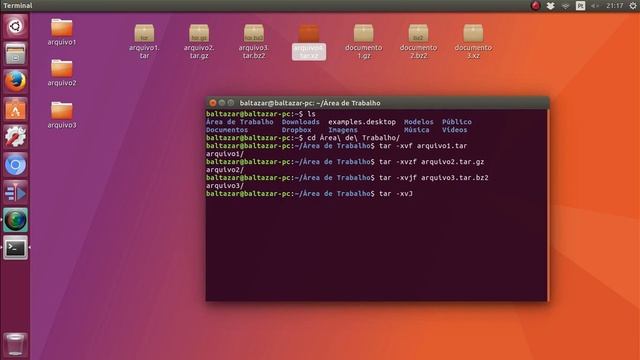Click 'arquivo1/' output line in terminal
640x360 pixels.
pyautogui.click(x=225, y=154)
